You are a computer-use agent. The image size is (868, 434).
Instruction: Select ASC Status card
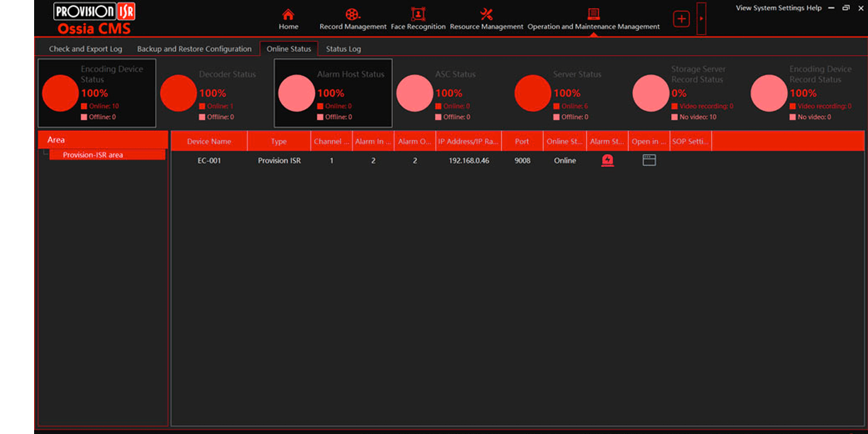coord(451,93)
